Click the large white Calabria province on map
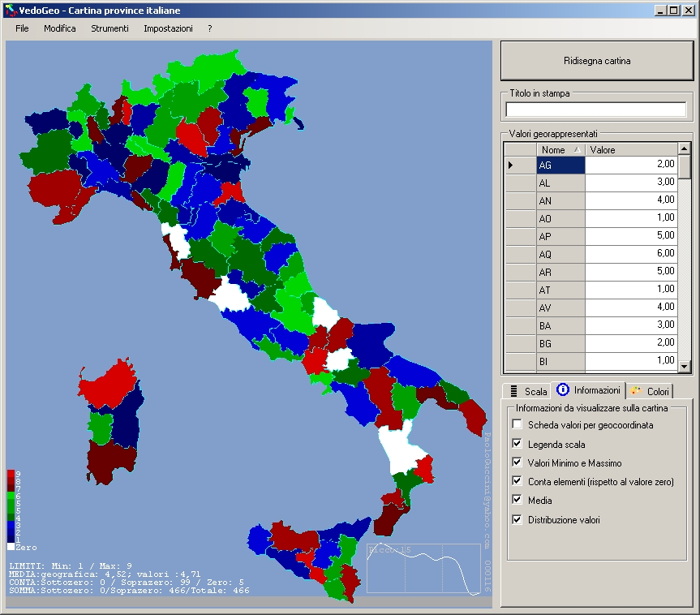 click(401, 449)
